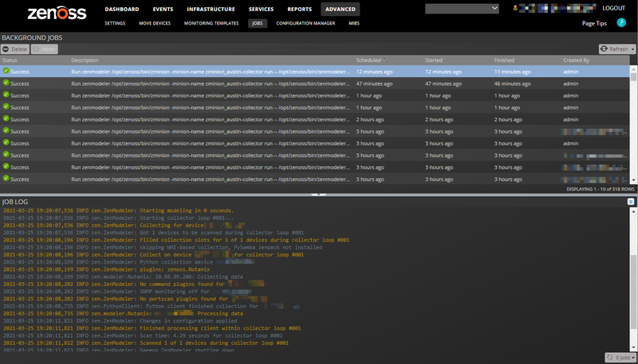
Task: Click 'Scanned 1 of 1 devices' log line
Action: [x=146, y=342]
